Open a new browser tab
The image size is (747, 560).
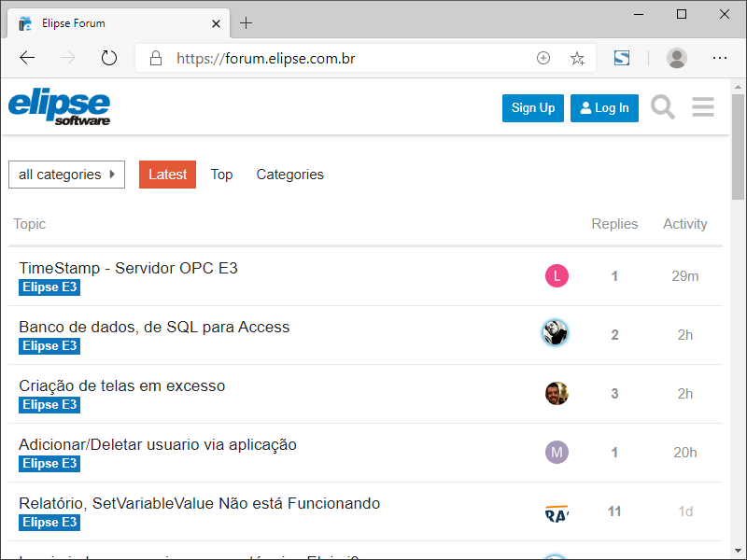click(x=246, y=22)
